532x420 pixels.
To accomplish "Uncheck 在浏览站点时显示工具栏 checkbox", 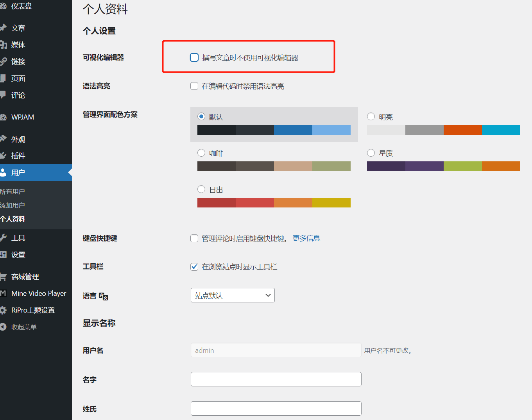I will coord(194,267).
